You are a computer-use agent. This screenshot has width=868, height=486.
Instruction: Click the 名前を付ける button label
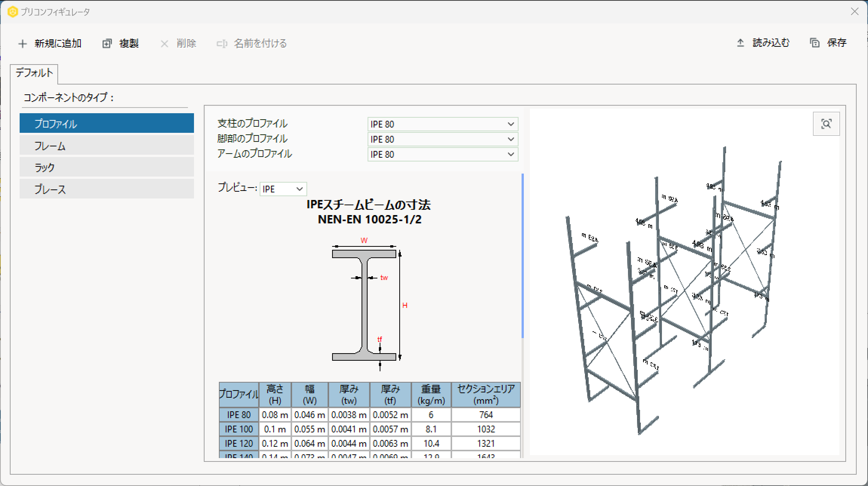(260, 43)
